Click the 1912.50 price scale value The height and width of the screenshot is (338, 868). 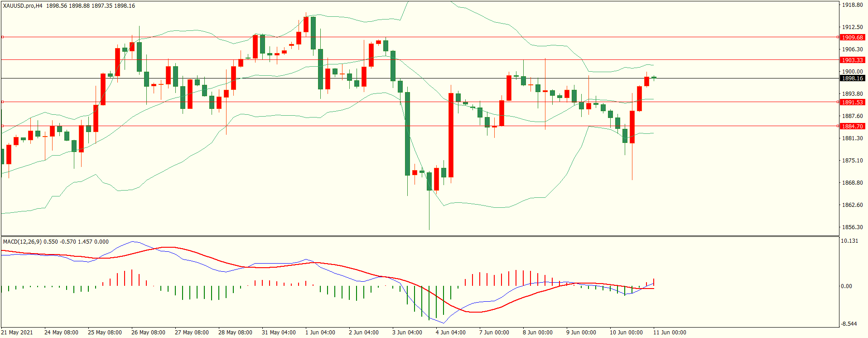(852, 27)
